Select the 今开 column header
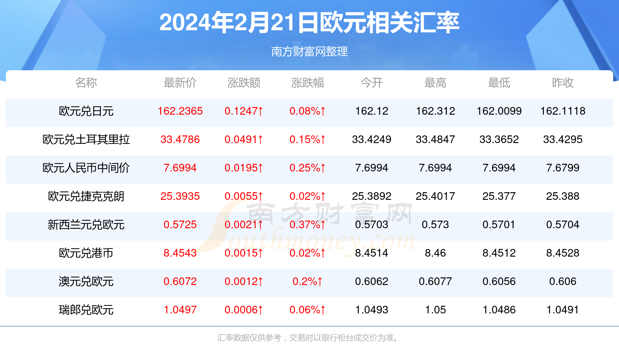Image resolution: width=619 pixels, height=364 pixels. [x=372, y=83]
